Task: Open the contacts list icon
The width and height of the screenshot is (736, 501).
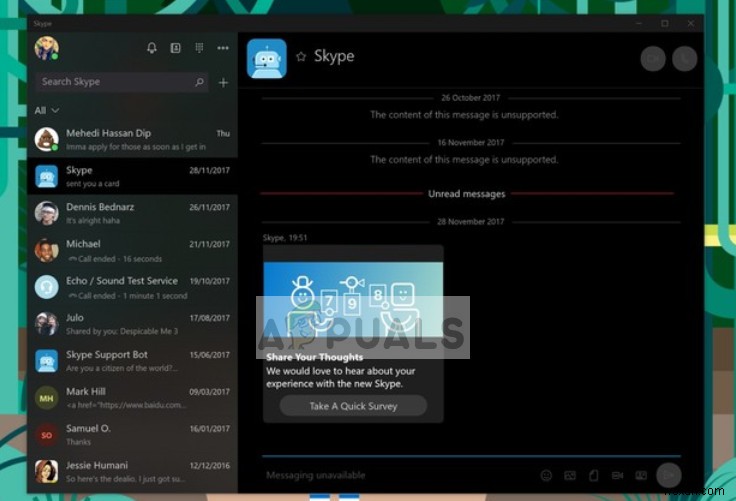Action: click(x=176, y=48)
